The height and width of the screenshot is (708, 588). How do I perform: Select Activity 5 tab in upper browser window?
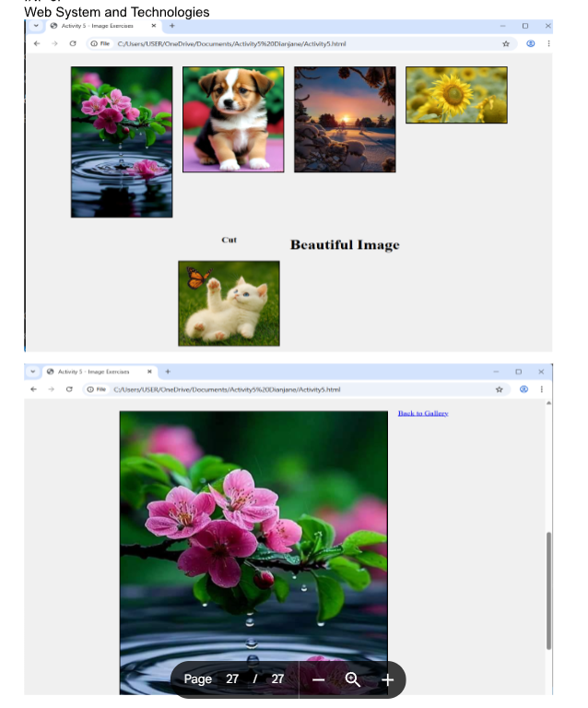click(x=97, y=26)
